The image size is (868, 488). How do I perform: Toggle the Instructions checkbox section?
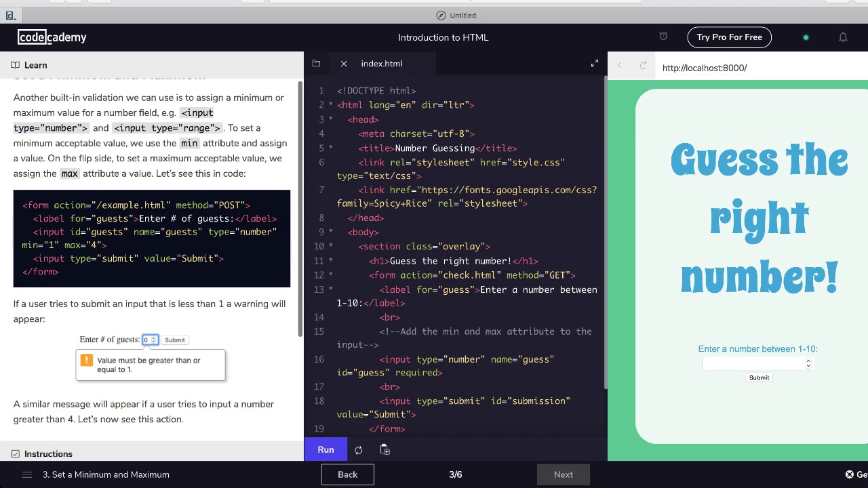tap(16, 454)
